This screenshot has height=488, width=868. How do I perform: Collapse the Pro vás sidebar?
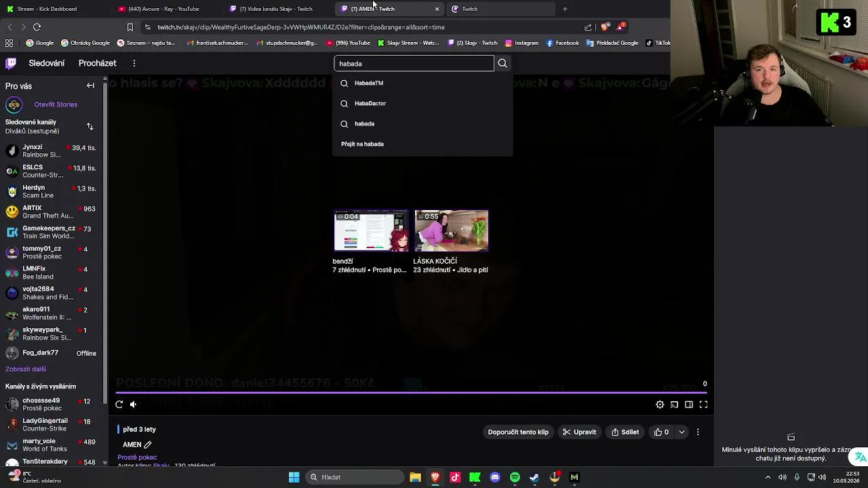click(90, 86)
